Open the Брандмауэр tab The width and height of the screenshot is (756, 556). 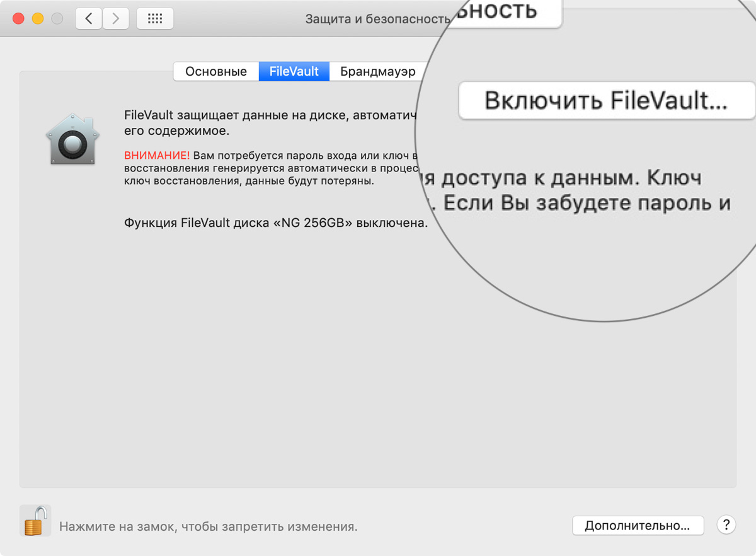[x=378, y=71]
